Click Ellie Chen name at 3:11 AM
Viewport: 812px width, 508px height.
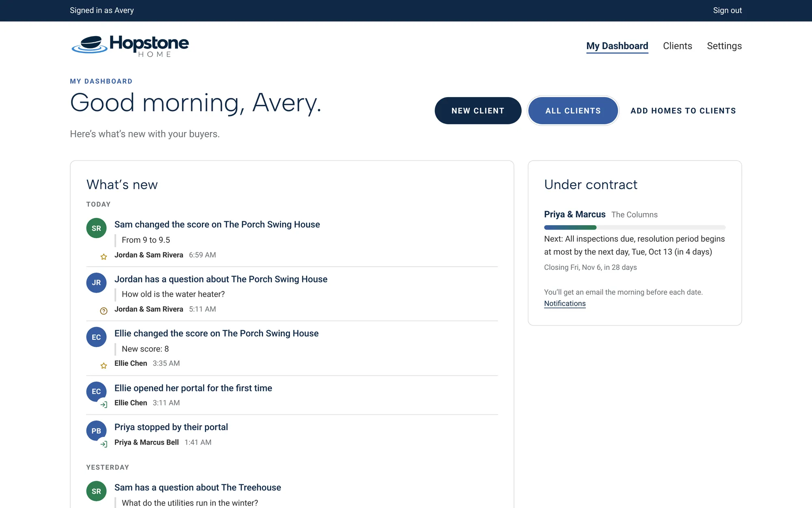(x=130, y=403)
